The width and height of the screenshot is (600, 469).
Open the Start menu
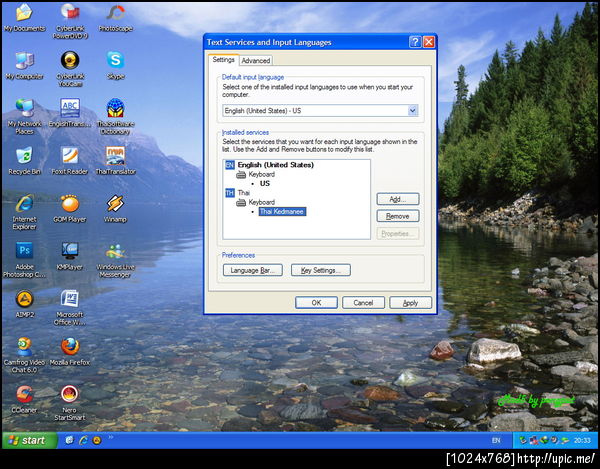click(x=30, y=440)
